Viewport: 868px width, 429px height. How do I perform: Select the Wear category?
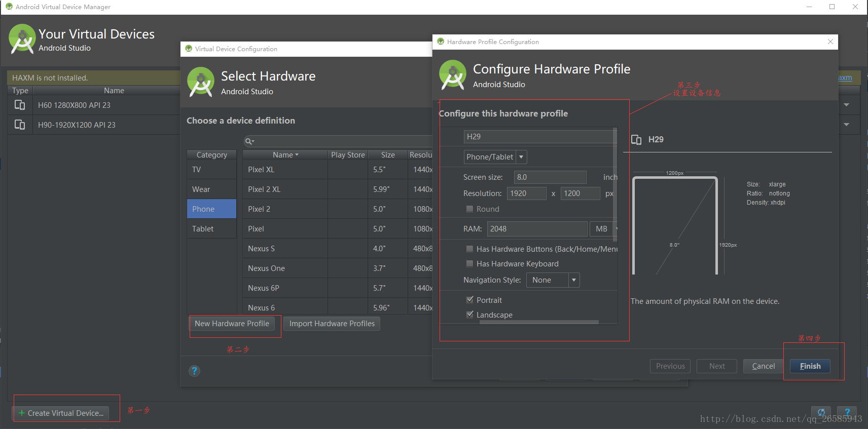pyautogui.click(x=211, y=189)
